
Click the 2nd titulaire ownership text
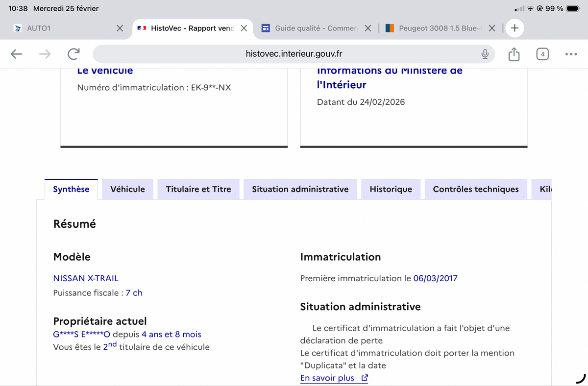pos(131,346)
